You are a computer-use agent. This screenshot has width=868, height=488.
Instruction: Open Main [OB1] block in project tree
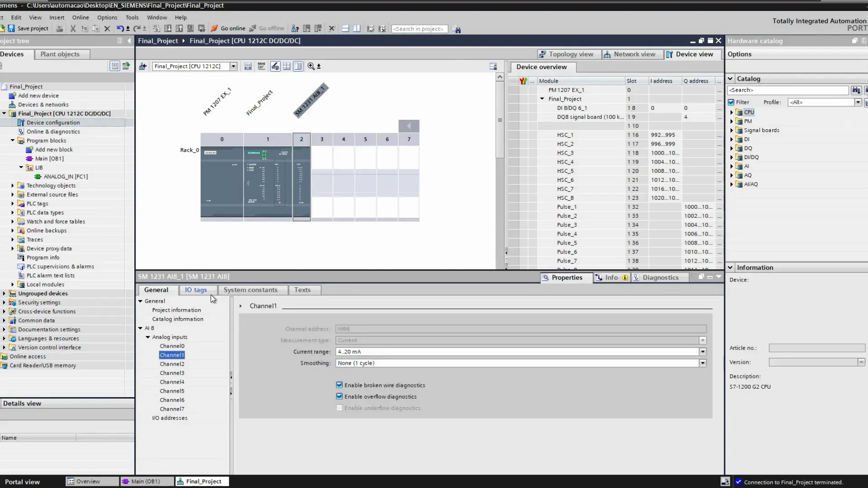click(49, 159)
